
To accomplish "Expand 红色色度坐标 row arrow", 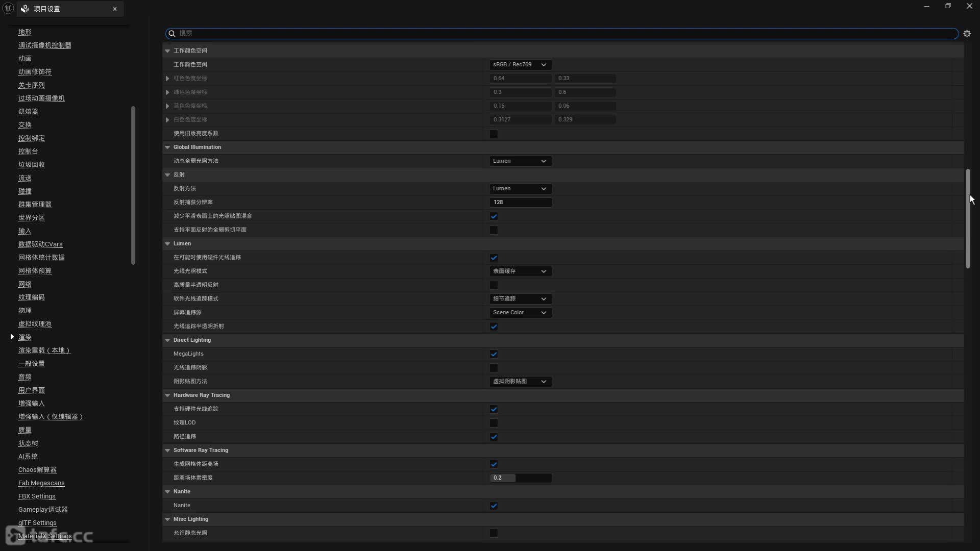I will 167,79.
